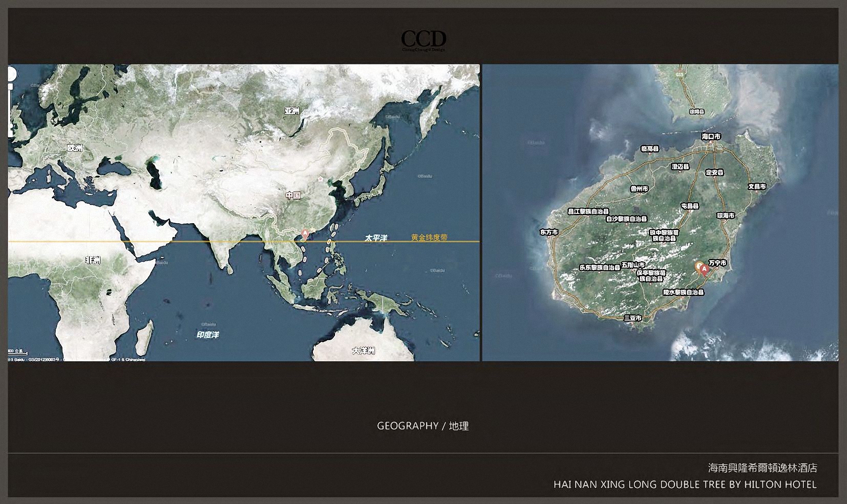
Task: Click the orange marker beside the red A pin
Action: (x=699, y=266)
